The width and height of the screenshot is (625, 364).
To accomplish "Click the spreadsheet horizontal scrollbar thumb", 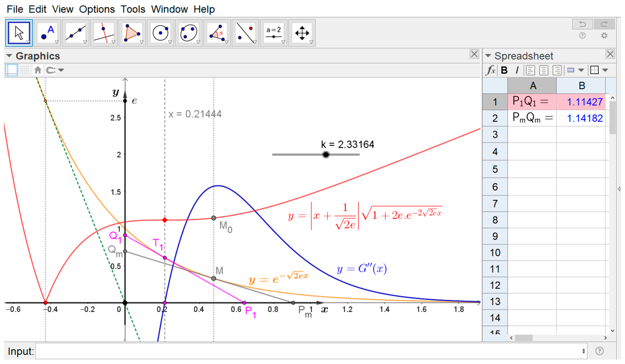I will click(x=523, y=338).
